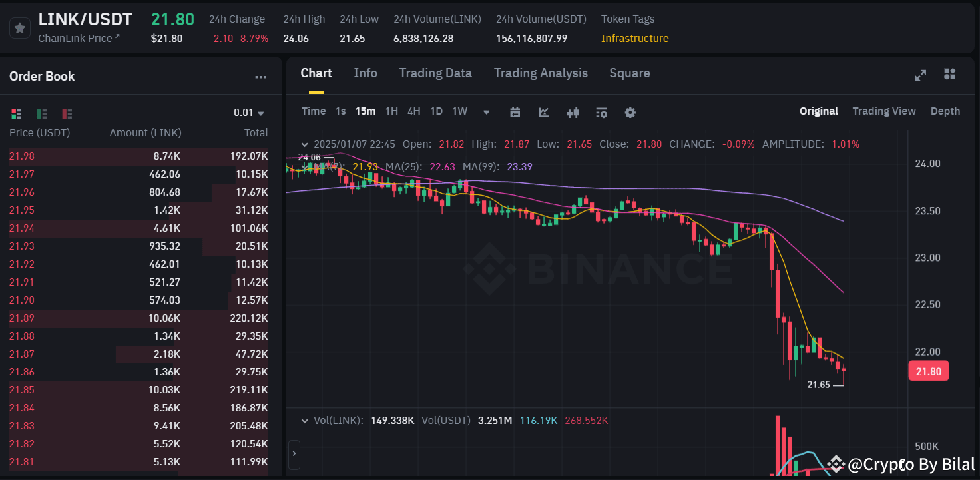Click the Amount (LINK) column header
This screenshot has width=980, height=480.
pos(145,133)
